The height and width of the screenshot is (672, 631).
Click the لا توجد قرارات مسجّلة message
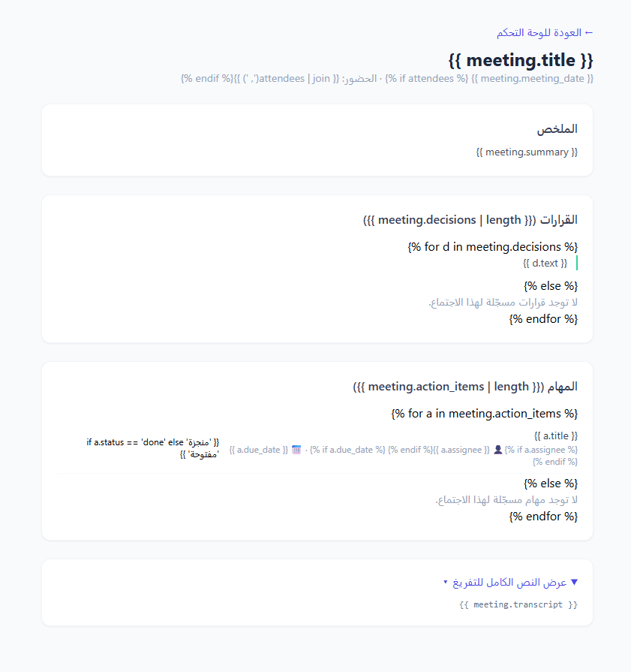pos(503,303)
